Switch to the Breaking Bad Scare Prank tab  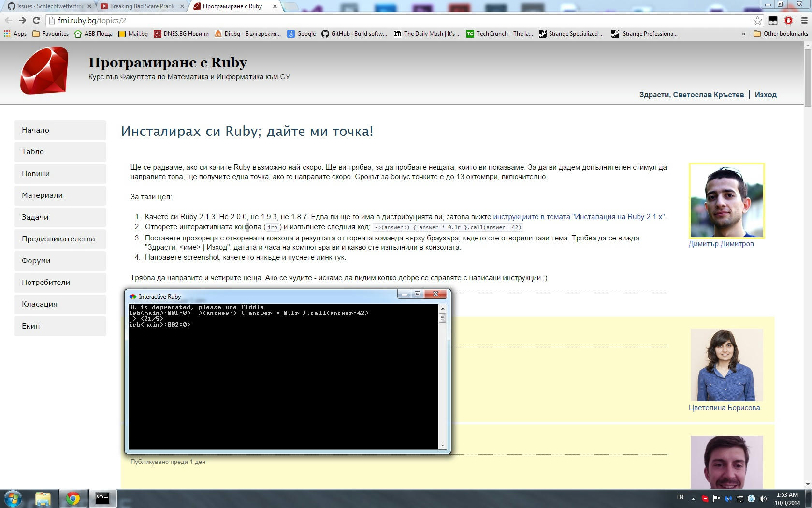click(x=141, y=6)
